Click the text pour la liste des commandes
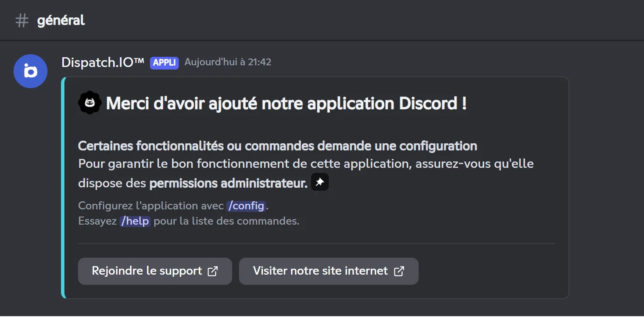644x317 pixels. (227, 221)
